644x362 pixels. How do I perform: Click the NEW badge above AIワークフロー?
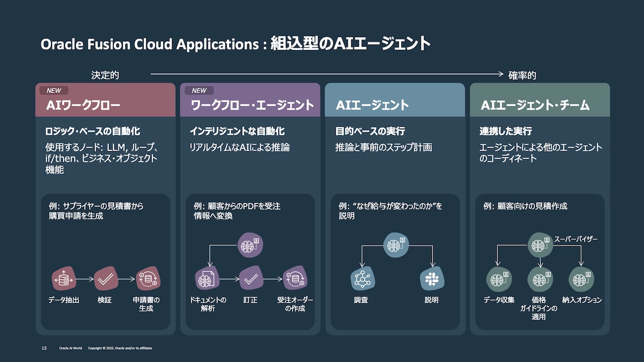coord(54,91)
